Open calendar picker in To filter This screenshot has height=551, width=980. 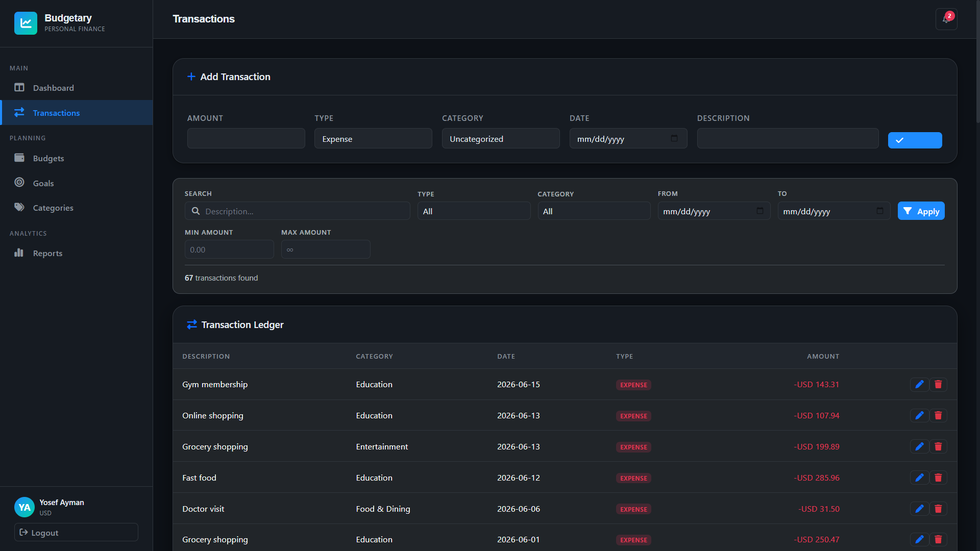coord(880,211)
